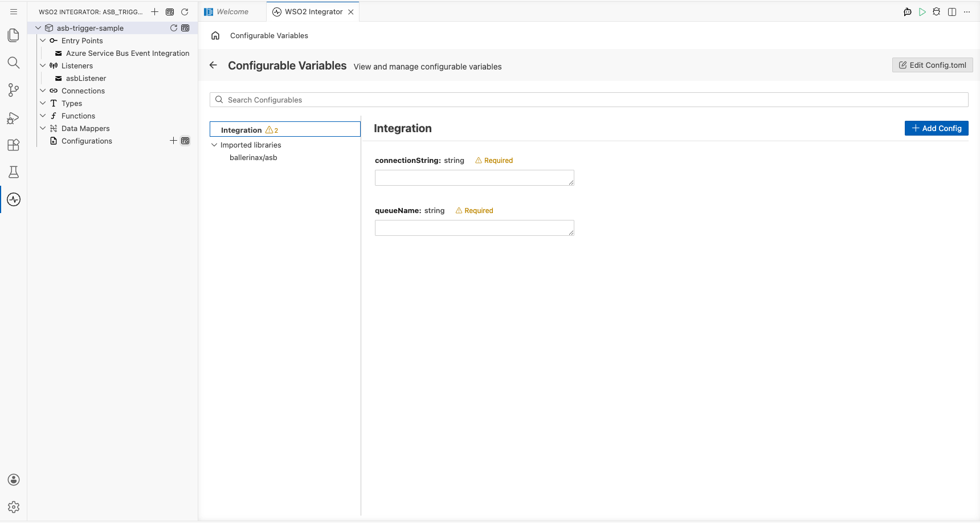Click the back arrow beside Configurable Variables
This screenshot has width=980, height=523.
click(213, 66)
